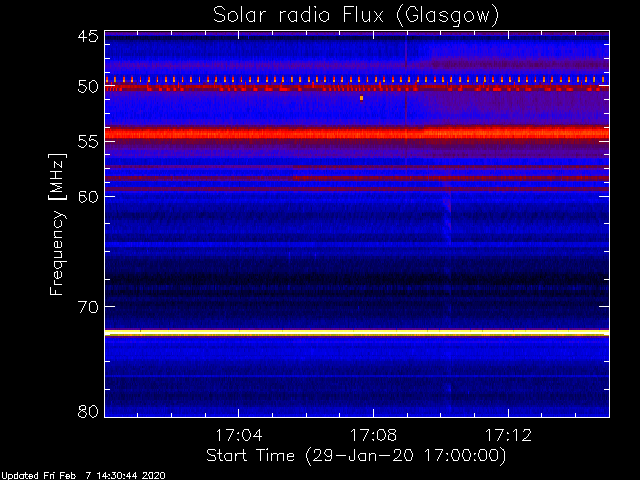The height and width of the screenshot is (480, 640).
Task: Click the faint burst streak below 60 MHz
Action: pos(448,216)
